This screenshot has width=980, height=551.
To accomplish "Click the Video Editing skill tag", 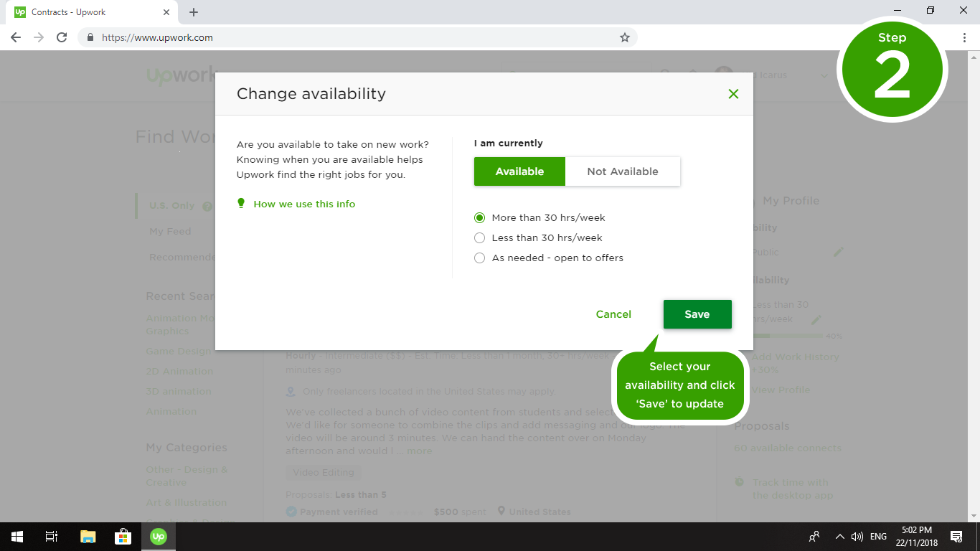I will [324, 473].
